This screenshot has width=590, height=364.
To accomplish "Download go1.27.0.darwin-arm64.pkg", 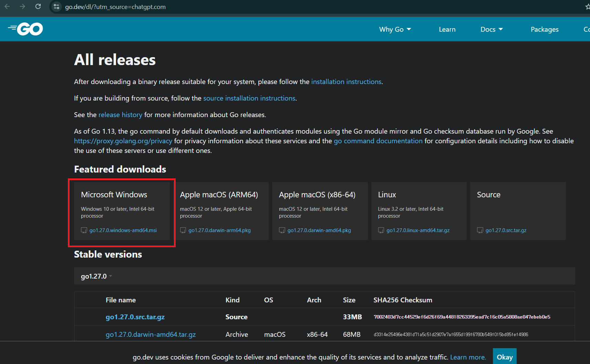I will point(219,230).
